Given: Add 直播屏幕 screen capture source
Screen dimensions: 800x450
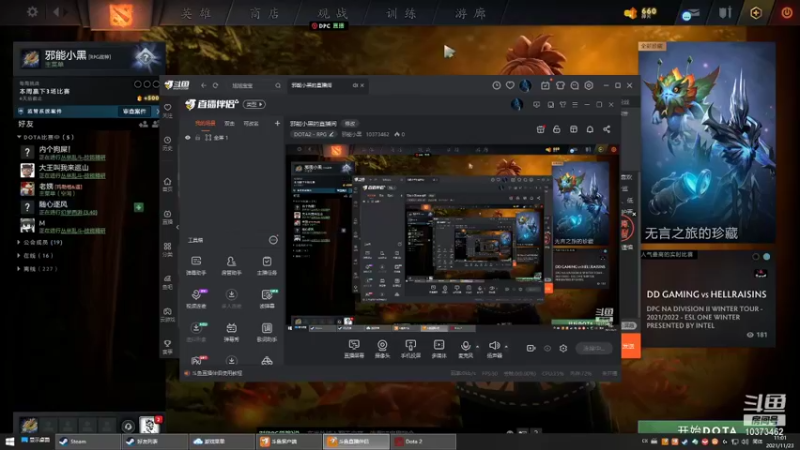Looking at the screenshot, I should tap(354, 349).
